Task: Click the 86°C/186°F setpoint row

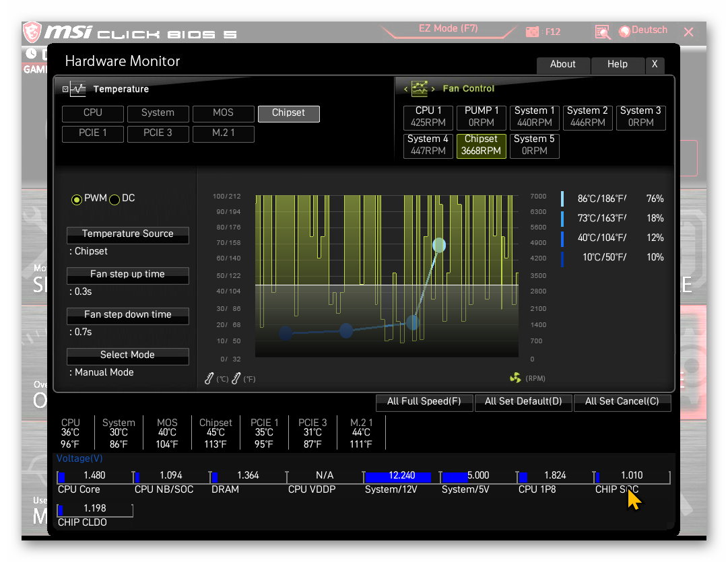Action: (x=613, y=199)
